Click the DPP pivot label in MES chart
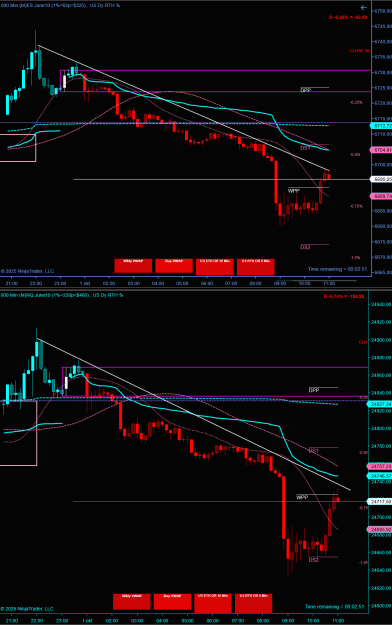This screenshot has height=625, width=392. point(305,90)
